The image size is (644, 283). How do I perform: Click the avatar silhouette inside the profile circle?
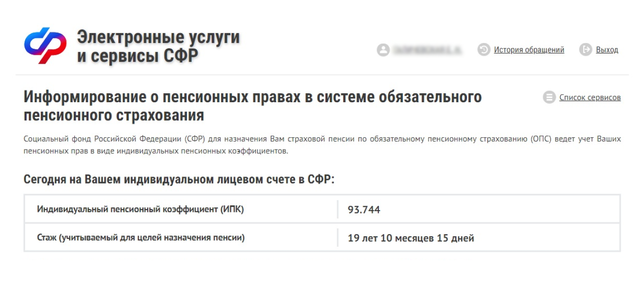point(384,49)
